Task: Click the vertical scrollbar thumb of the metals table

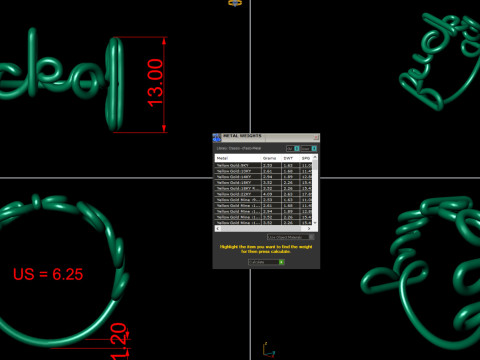Action: click(x=315, y=165)
